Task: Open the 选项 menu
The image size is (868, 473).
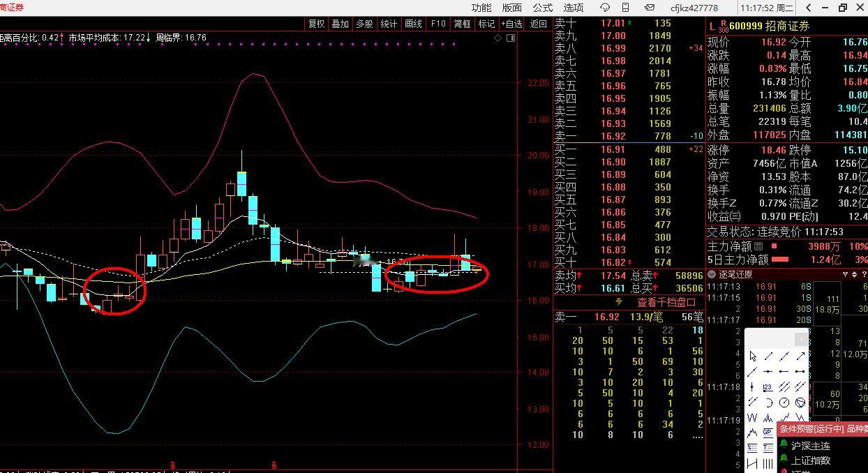Action: pos(574,8)
